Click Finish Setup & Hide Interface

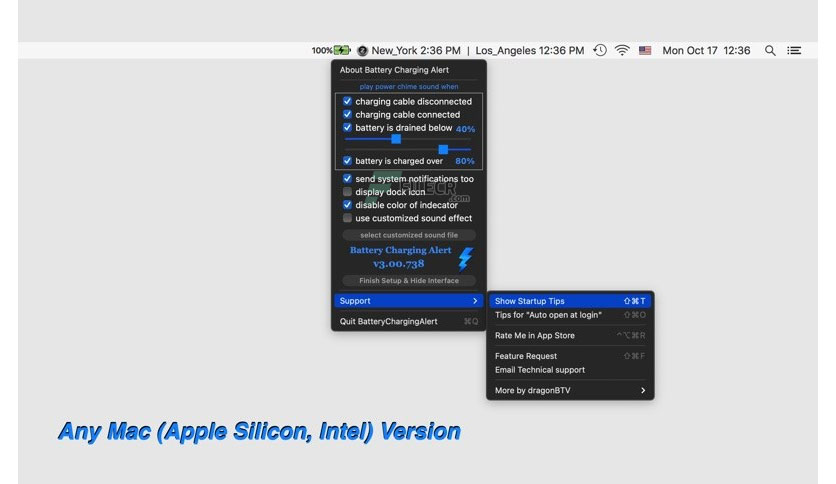409,280
